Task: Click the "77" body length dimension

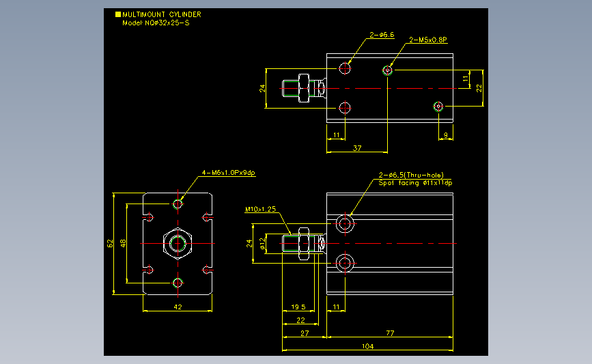Action: coord(390,333)
